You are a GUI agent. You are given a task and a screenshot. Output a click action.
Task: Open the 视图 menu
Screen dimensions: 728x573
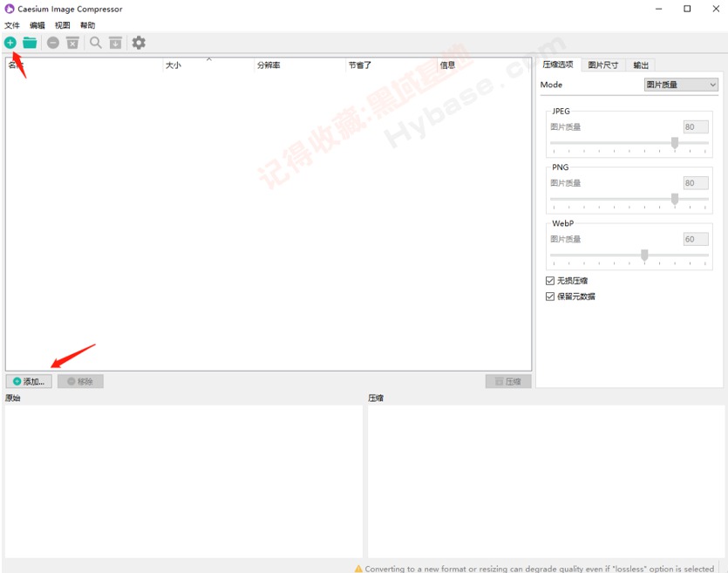pyautogui.click(x=62, y=25)
